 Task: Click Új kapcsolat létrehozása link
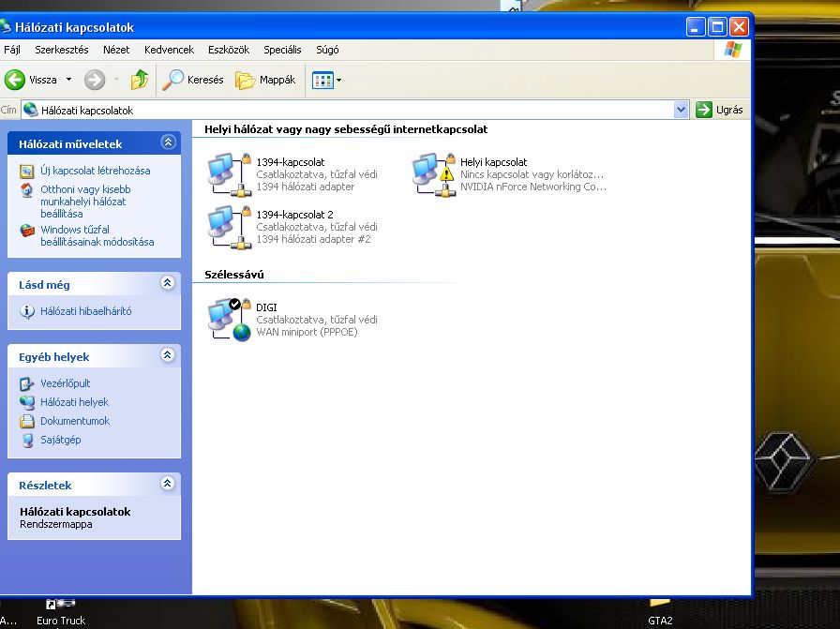(x=95, y=171)
